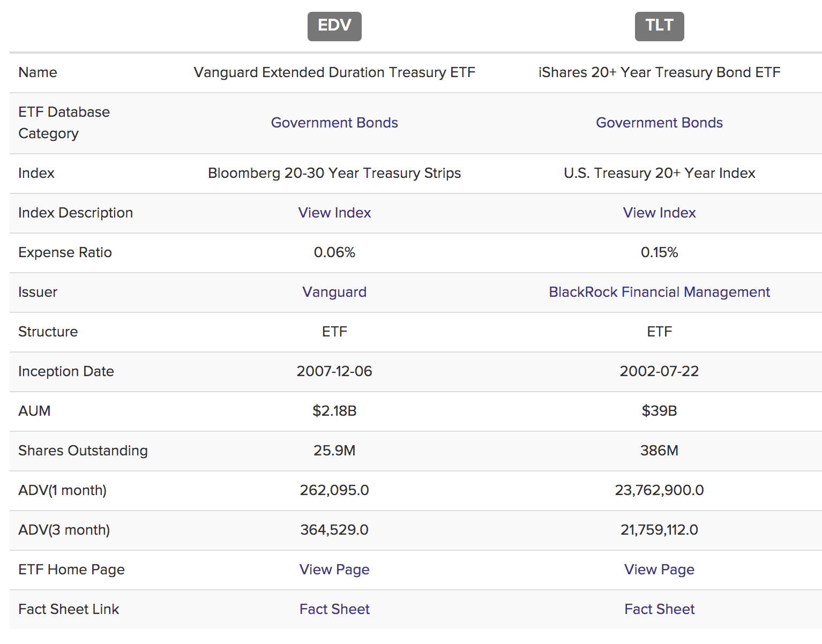Click EDV inception date 2007-12-06
The image size is (822, 644).
point(334,371)
